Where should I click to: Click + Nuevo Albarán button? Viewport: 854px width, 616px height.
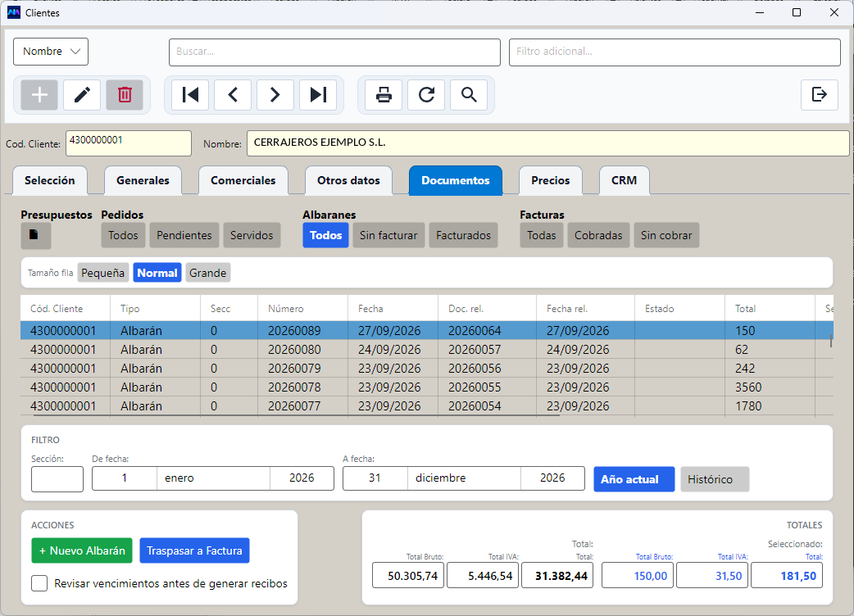[x=82, y=550]
